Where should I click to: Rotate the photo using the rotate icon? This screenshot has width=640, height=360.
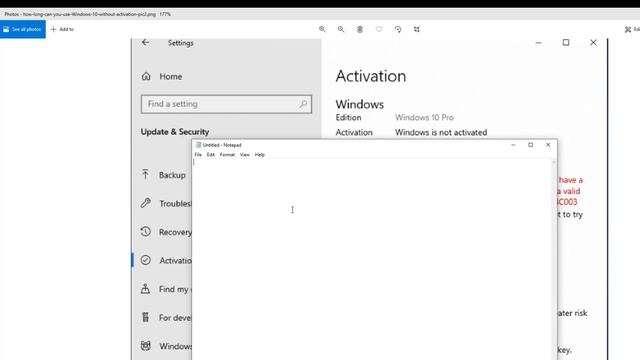click(398, 29)
